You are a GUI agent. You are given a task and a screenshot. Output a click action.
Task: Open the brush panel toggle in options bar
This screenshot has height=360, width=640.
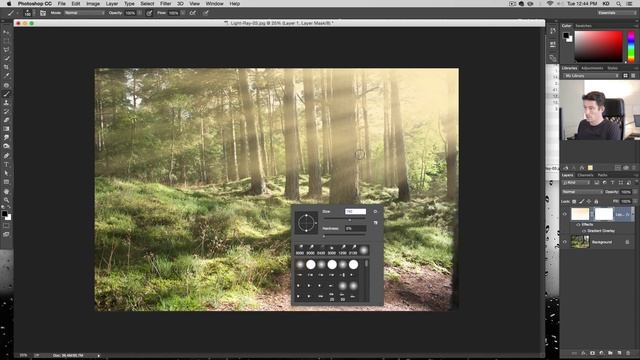[x=42, y=13]
